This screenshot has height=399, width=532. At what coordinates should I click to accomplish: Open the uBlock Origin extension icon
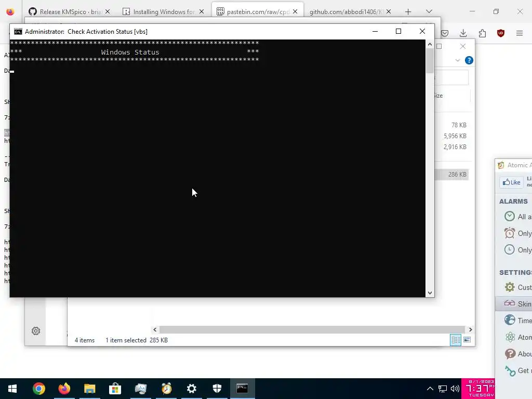pos(501,33)
